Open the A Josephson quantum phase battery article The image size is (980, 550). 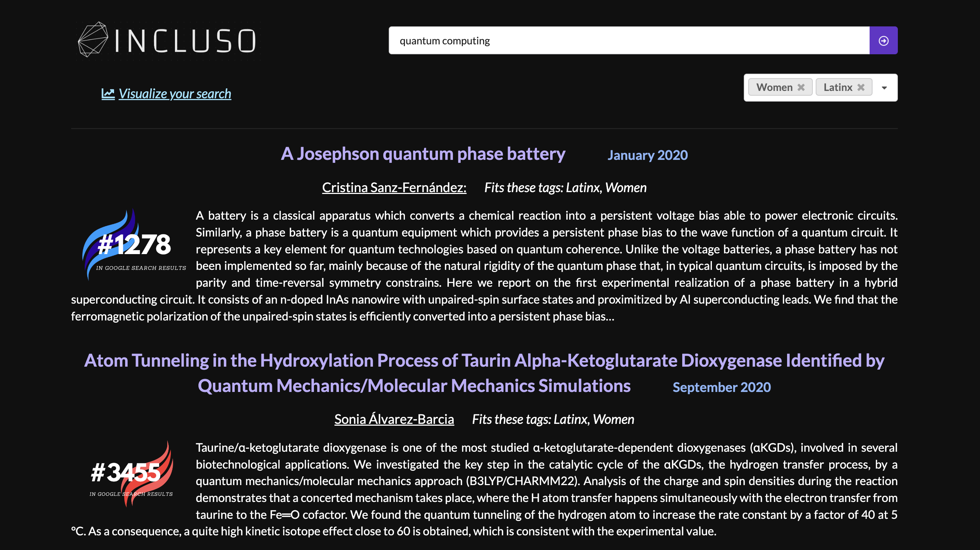[423, 154]
